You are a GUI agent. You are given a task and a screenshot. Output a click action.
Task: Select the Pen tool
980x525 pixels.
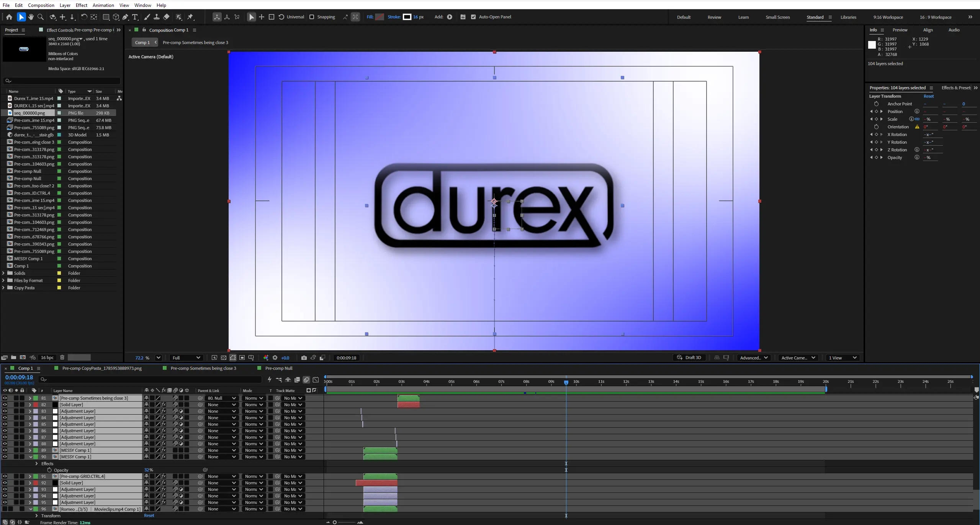point(125,17)
